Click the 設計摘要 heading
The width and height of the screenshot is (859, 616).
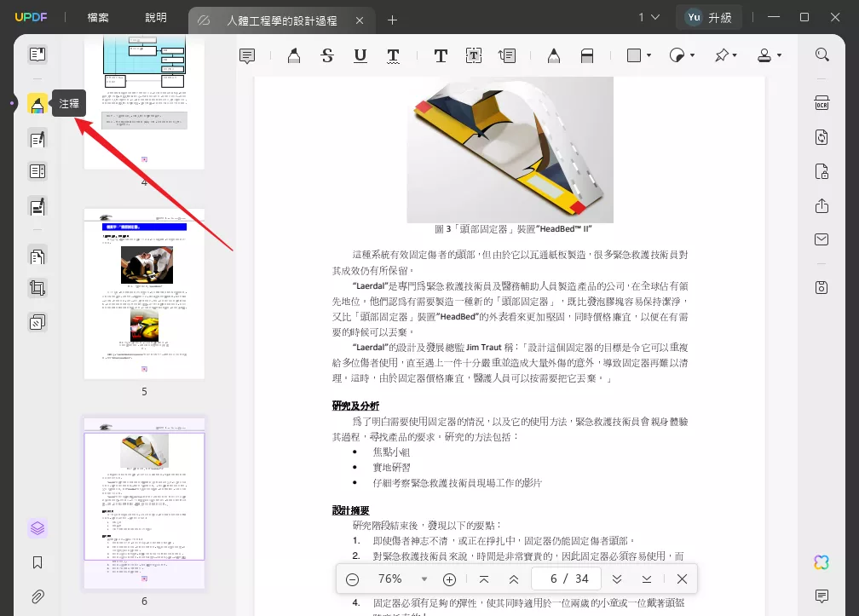pyautogui.click(x=350, y=510)
